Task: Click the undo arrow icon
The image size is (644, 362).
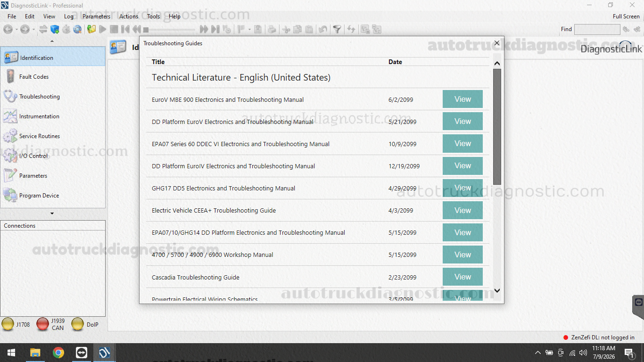Action: [x=323, y=29]
